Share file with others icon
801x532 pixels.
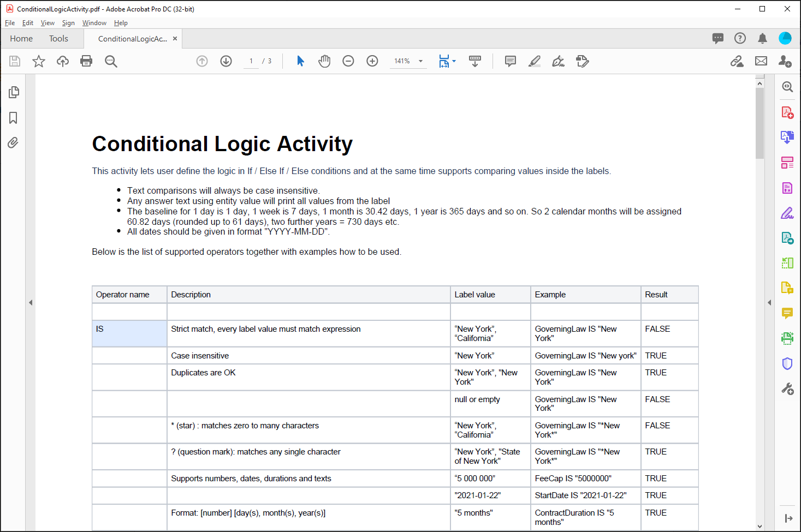[x=785, y=61]
